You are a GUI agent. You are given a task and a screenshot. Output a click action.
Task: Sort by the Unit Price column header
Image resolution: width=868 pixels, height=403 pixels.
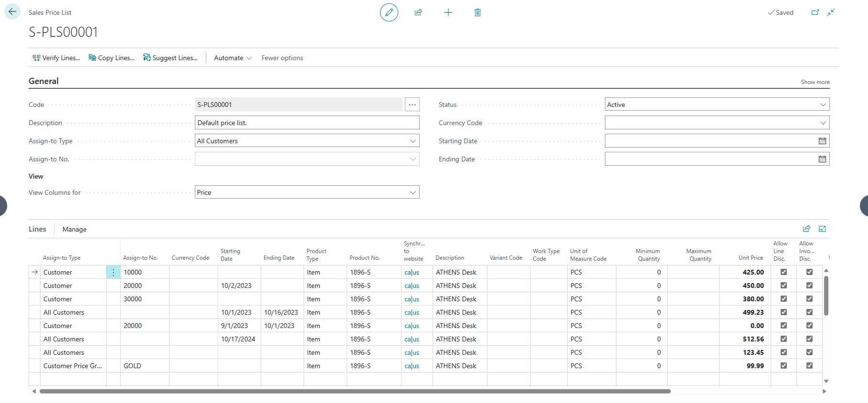[x=751, y=258]
